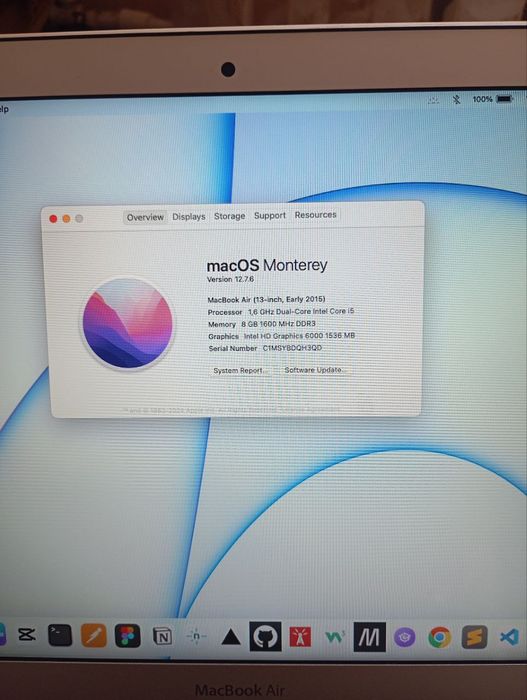This screenshot has width=527, height=700.
Task: Close the About This Mac window
Action: (x=53, y=218)
